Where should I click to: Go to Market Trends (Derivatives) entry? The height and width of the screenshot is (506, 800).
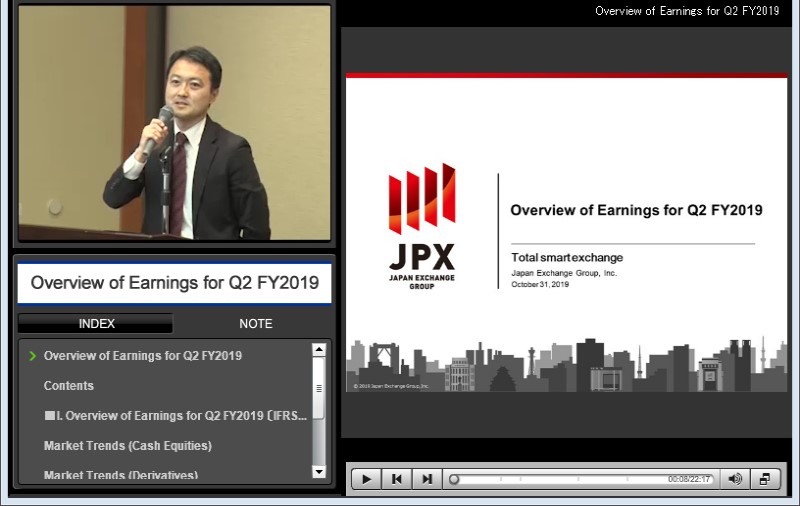click(121, 474)
